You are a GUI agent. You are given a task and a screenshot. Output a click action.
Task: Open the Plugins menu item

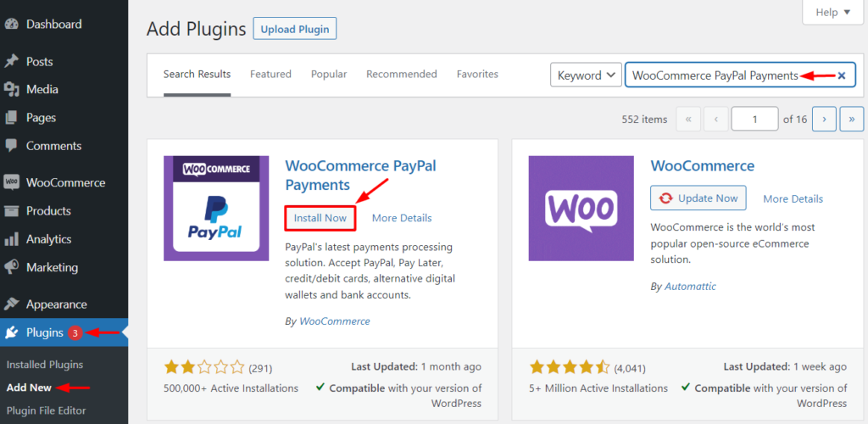tap(64, 332)
